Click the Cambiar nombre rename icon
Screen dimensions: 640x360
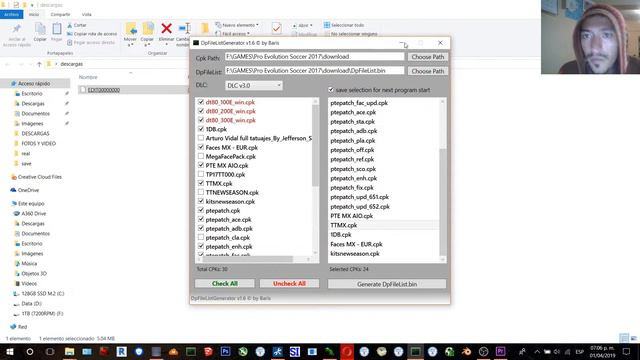tap(184, 29)
